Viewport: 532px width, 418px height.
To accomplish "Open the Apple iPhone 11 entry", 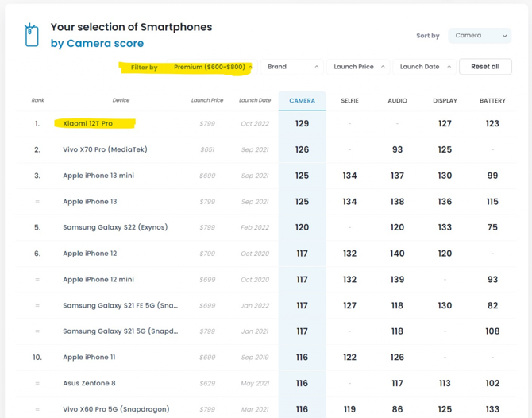I will 89,358.
